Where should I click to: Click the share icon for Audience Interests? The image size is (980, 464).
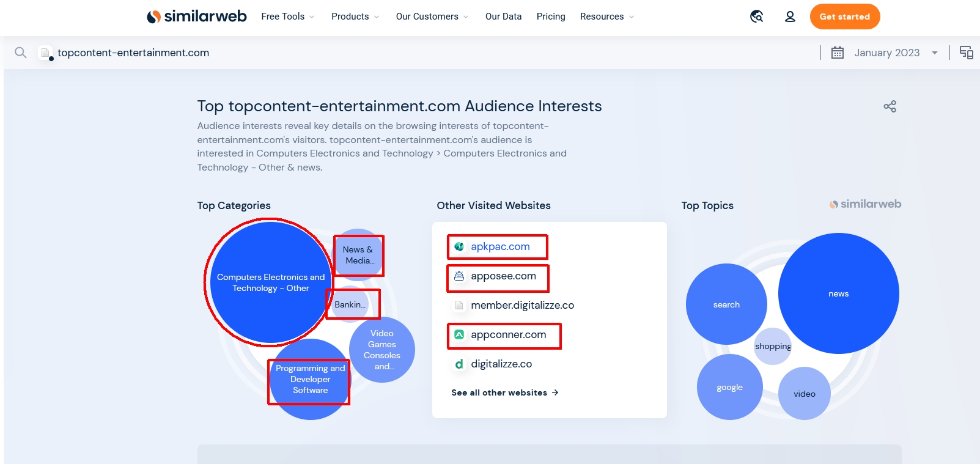890,106
